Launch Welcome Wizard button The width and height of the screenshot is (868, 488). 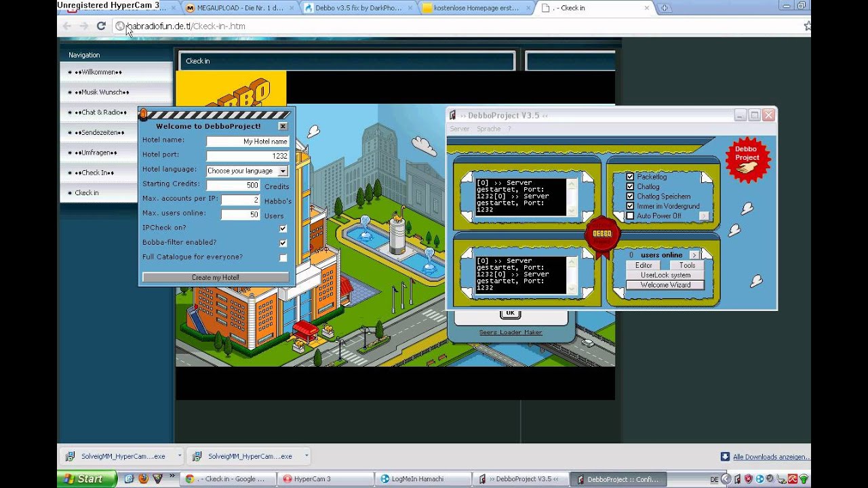point(665,285)
